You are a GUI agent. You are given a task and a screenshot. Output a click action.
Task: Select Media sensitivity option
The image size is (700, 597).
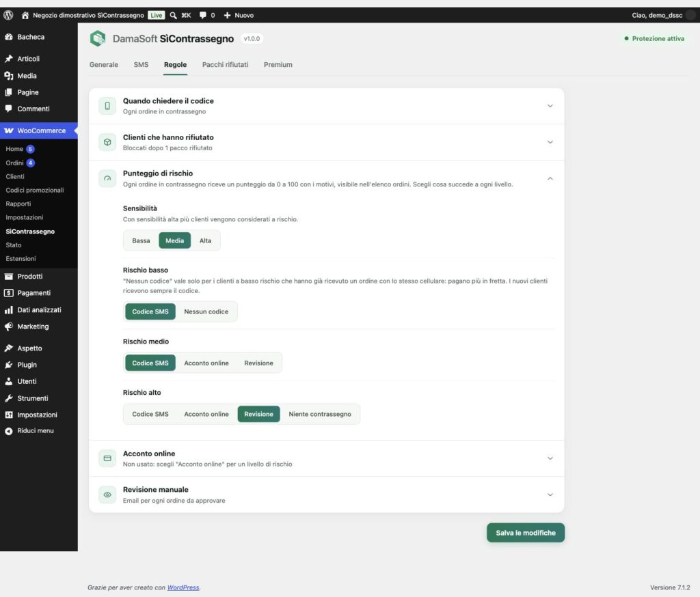(174, 240)
